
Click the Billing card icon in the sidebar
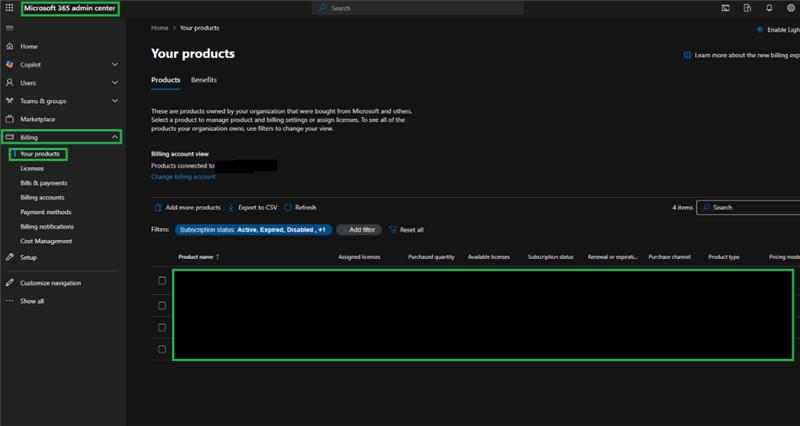pos(9,137)
